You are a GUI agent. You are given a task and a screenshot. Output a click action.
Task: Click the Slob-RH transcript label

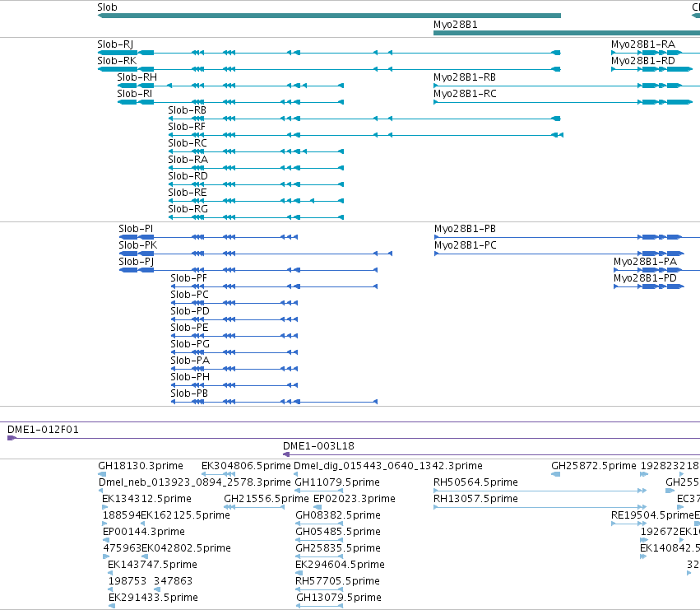137,77
